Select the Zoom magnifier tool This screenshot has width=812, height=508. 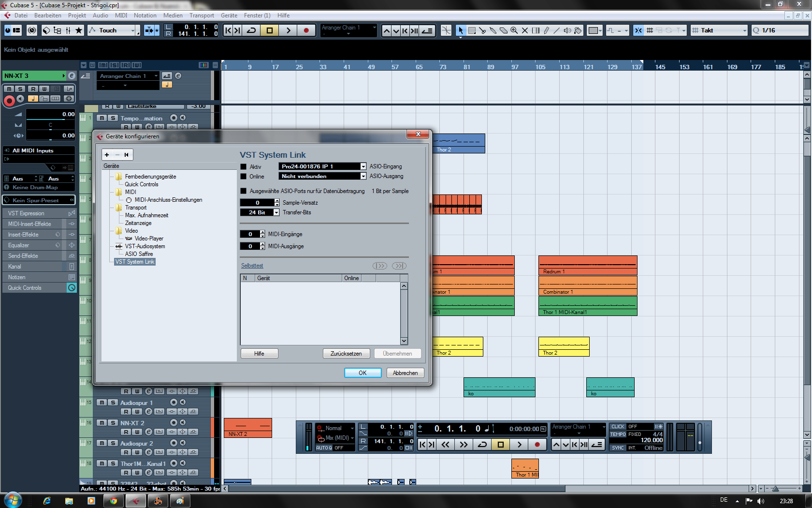coord(514,30)
